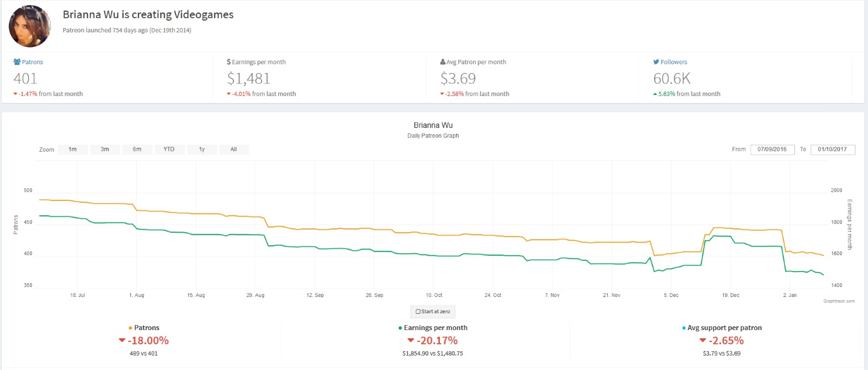Image resolution: width=868 pixels, height=370 pixels.
Task: Click the '10. Oct' date label on the x-axis
Action: click(434, 295)
